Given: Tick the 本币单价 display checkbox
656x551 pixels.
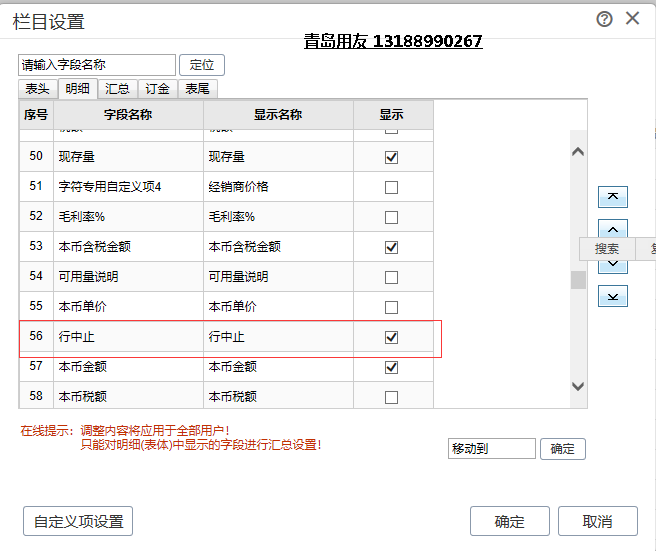Looking at the screenshot, I should point(391,307).
